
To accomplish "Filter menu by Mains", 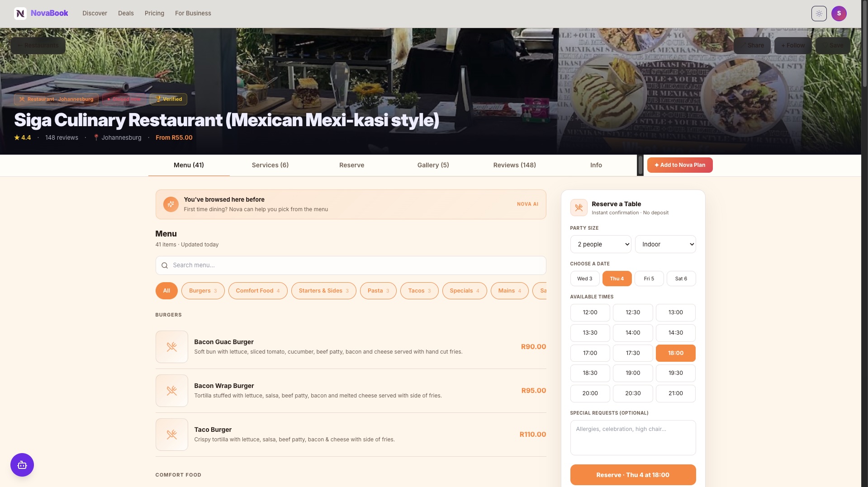I will click(510, 291).
